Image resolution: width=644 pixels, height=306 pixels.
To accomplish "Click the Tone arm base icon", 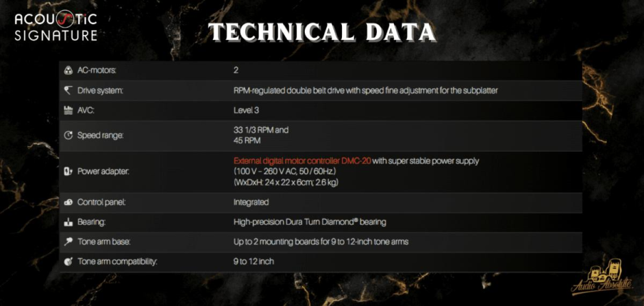I will 68,242.
